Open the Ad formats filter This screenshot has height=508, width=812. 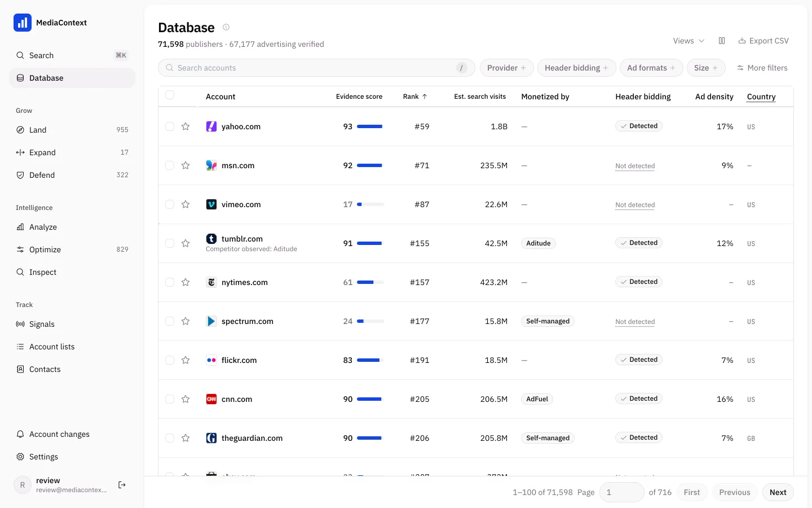click(651, 68)
